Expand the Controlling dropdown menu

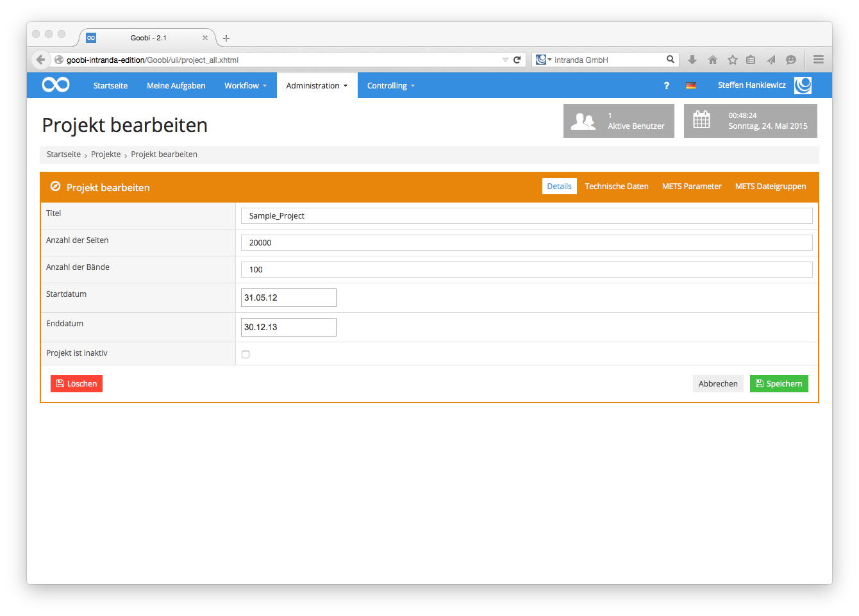[391, 85]
